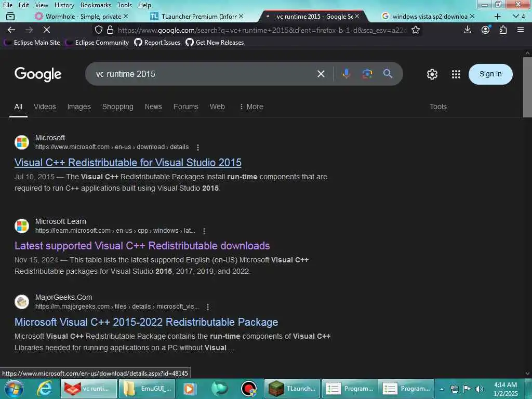Open the Firefox View tab list icon

pyautogui.click(x=10, y=16)
